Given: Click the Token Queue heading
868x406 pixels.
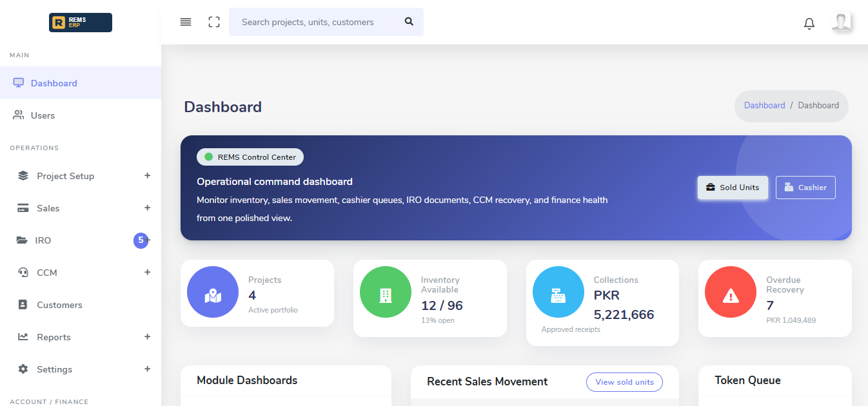Looking at the screenshot, I should (x=747, y=380).
